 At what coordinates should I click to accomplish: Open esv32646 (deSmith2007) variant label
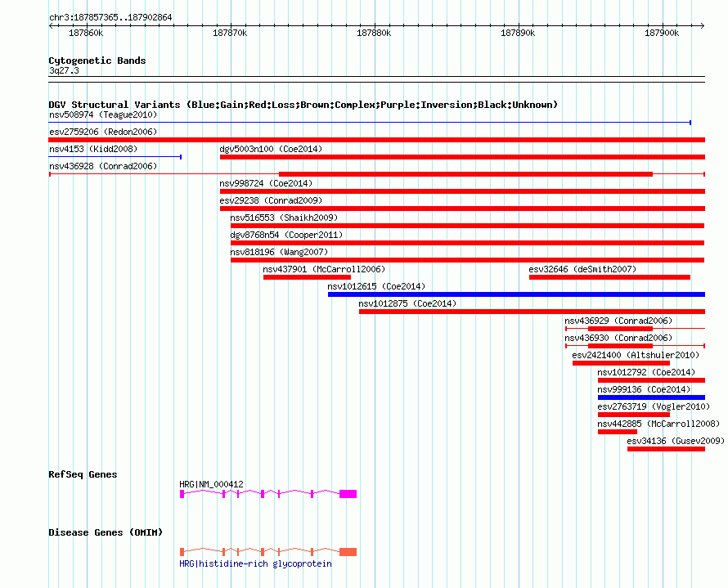(582, 269)
